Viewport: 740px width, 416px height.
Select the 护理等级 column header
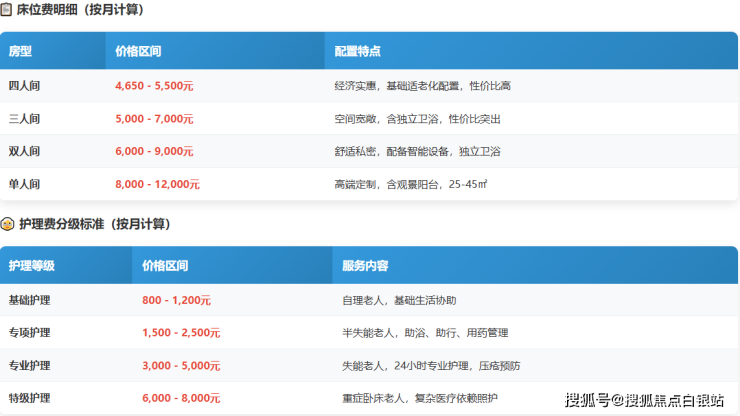click(x=31, y=266)
